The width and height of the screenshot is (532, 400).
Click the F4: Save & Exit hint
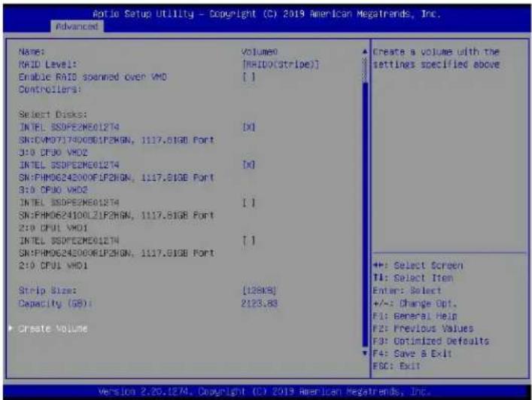tap(412, 353)
